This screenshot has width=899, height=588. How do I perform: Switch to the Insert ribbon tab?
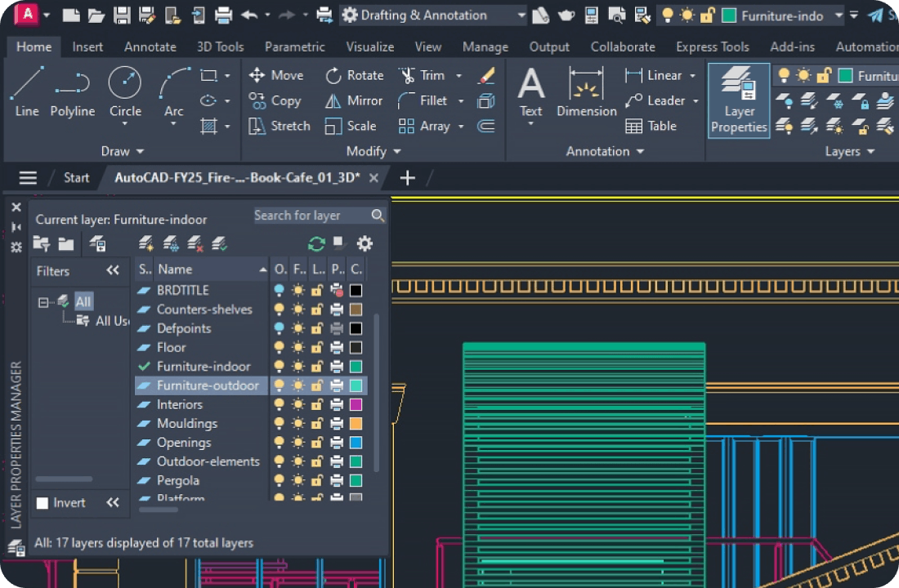pyautogui.click(x=87, y=47)
